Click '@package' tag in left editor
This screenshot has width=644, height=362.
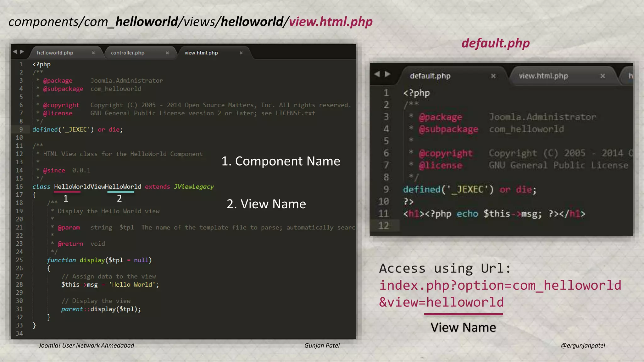click(x=58, y=81)
